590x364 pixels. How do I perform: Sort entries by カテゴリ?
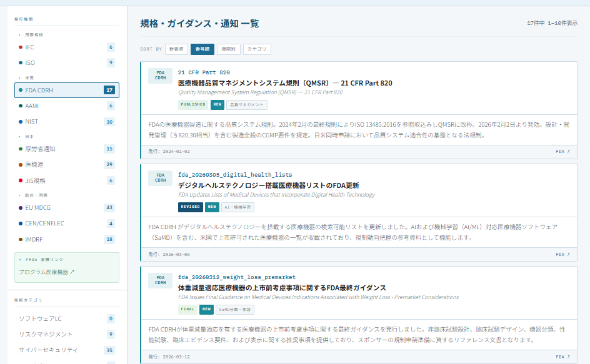tap(257, 49)
